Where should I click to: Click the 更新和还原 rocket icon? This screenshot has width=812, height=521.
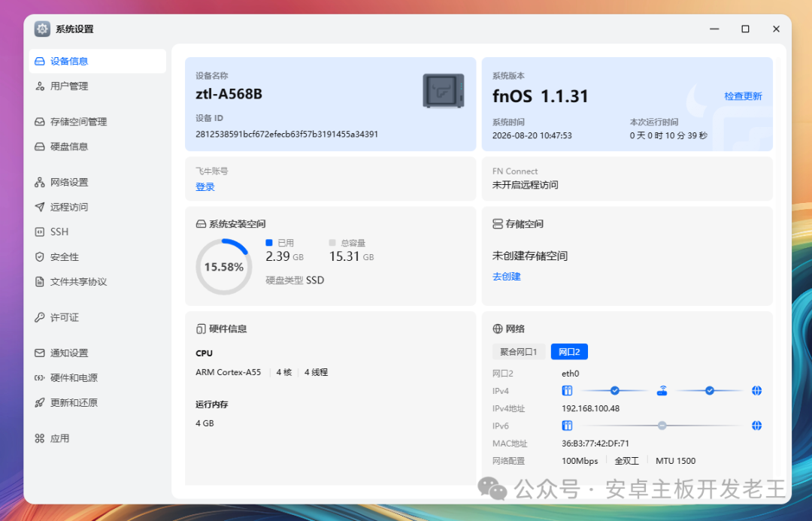(40, 403)
